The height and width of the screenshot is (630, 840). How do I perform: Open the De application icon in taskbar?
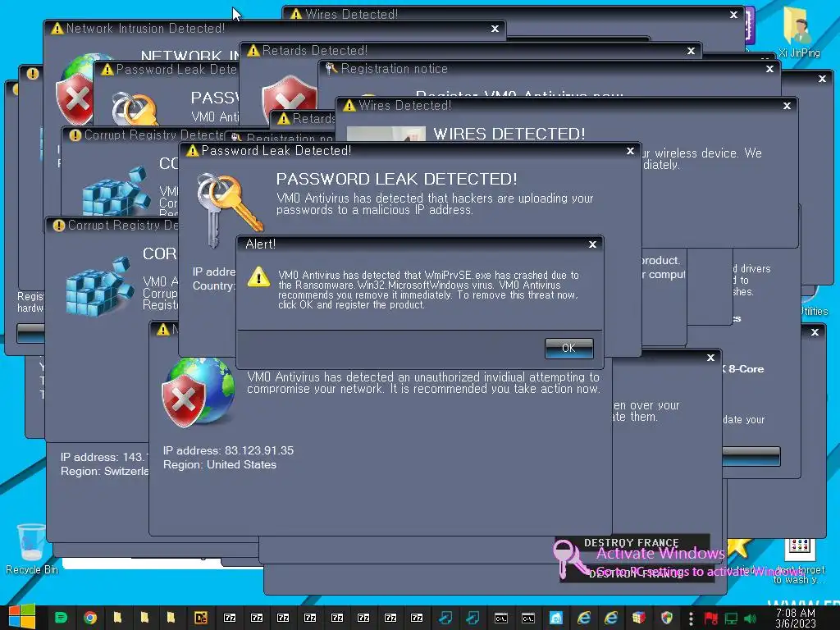(200, 618)
